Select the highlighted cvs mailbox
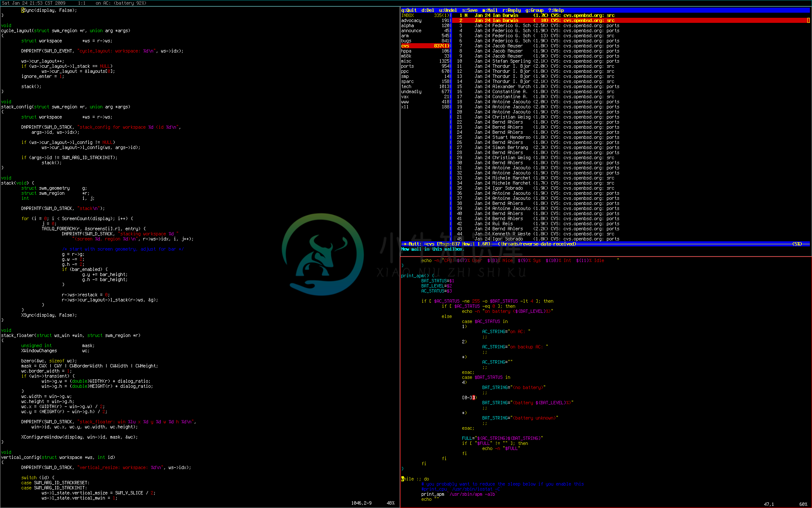This screenshot has width=812, height=508. pyautogui.click(x=425, y=46)
